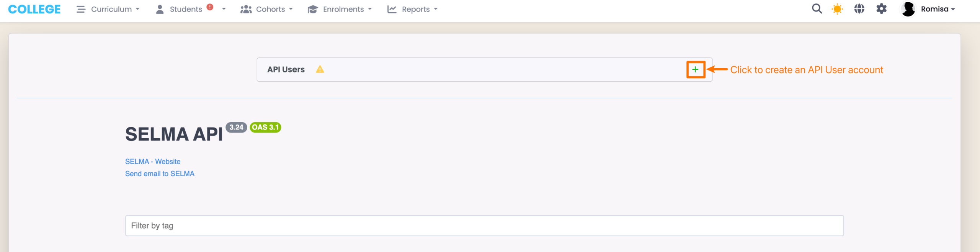Toggle the sun light-mode icon
Screen dimensions: 980x252
(x=837, y=9)
